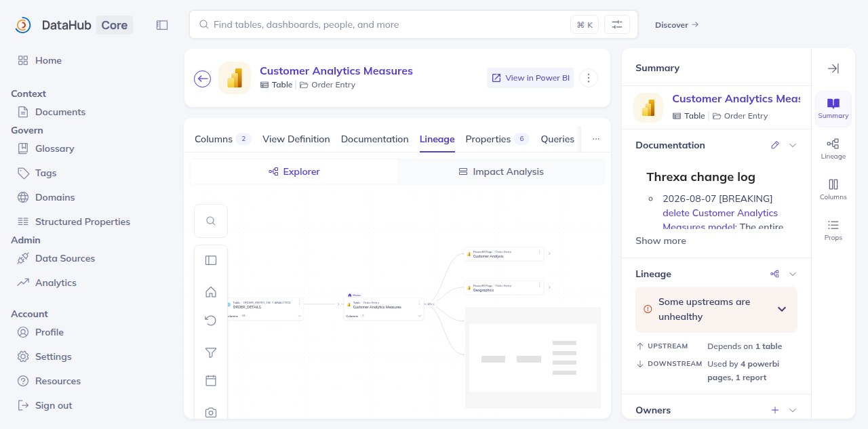Screen dimensions: 868x429
Task: Click Show more in documentation
Action: 660,241
